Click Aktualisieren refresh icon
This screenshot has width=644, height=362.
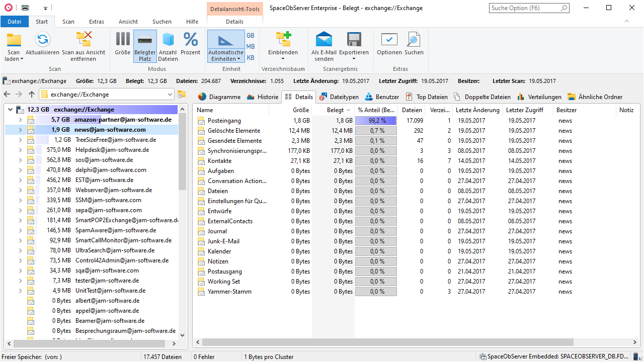pos(42,40)
